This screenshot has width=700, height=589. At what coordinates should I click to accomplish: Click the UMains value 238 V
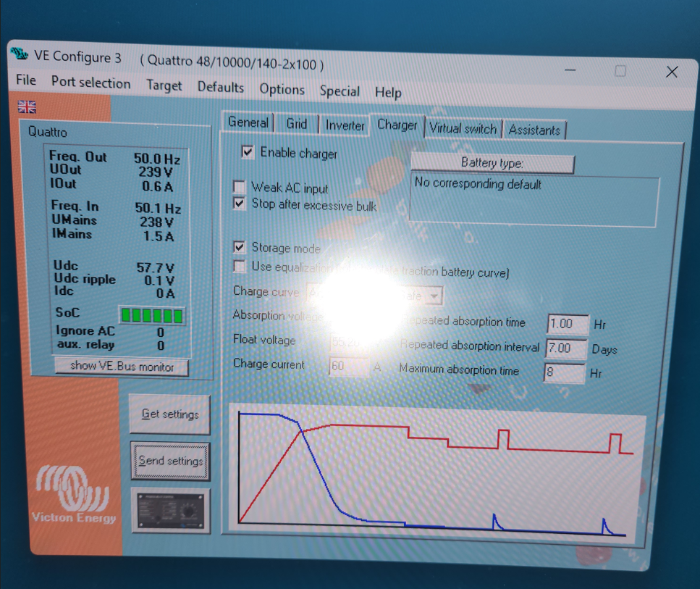coord(156,222)
